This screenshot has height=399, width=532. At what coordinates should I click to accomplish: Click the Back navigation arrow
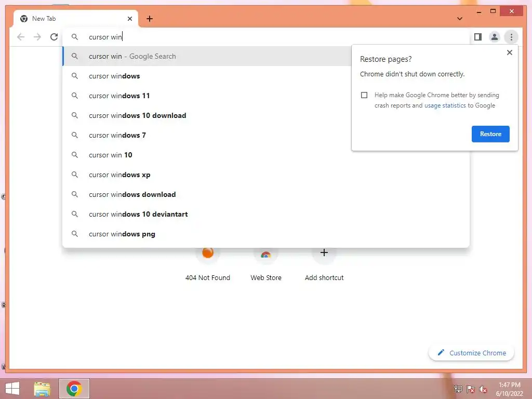(x=21, y=37)
